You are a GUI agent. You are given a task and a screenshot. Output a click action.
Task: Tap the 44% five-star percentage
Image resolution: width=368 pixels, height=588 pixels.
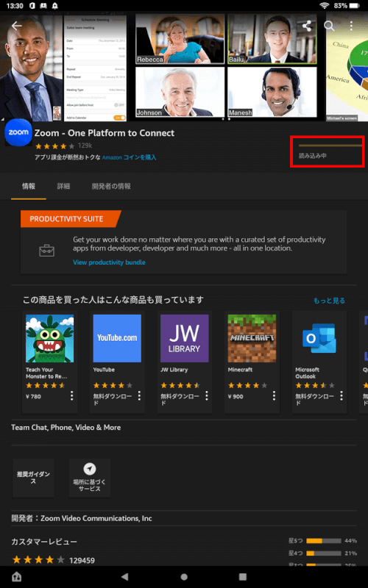(x=351, y=541)
